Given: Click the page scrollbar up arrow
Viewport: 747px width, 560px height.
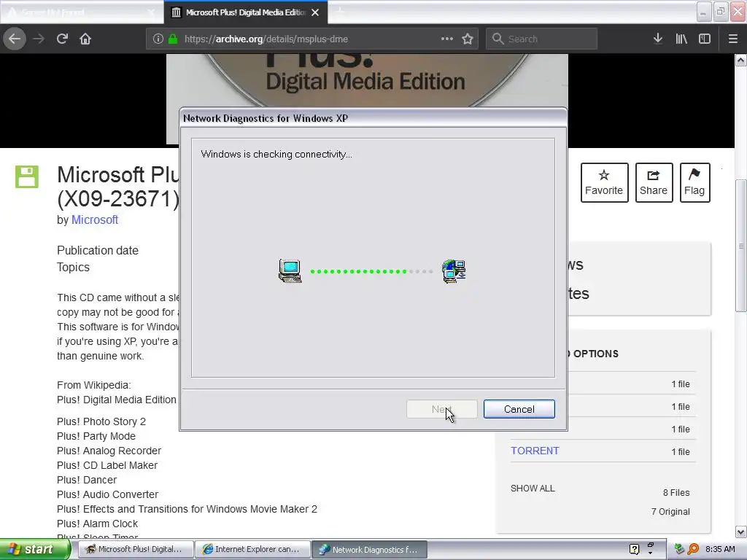Looking at the screenshot, I should [740, 60].
